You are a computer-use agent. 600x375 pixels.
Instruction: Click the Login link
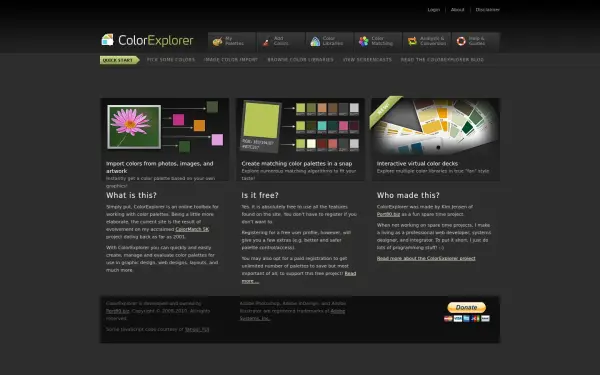click(x=434, y=10)
